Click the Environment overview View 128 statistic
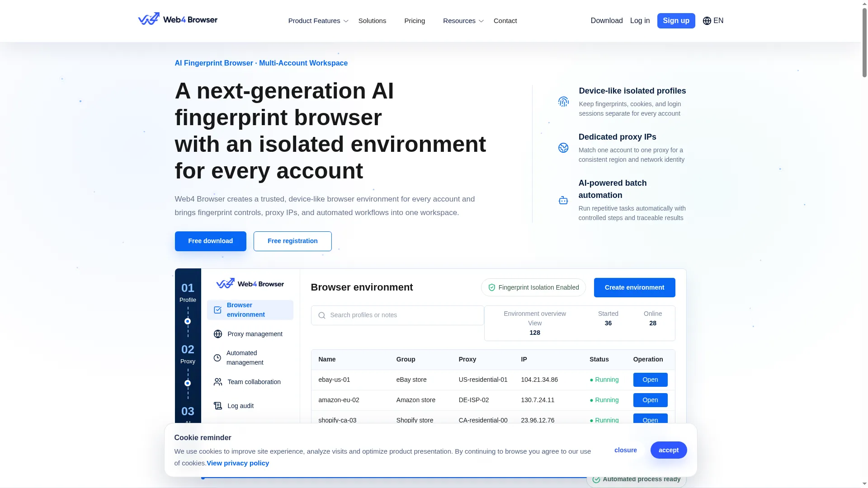This screenshot has width=868, height=488. coord(535,323)
